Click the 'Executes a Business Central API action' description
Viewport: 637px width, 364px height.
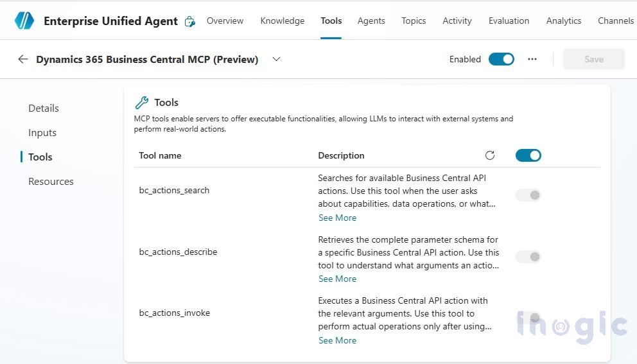pyautogui.click(x=405, y=314)
